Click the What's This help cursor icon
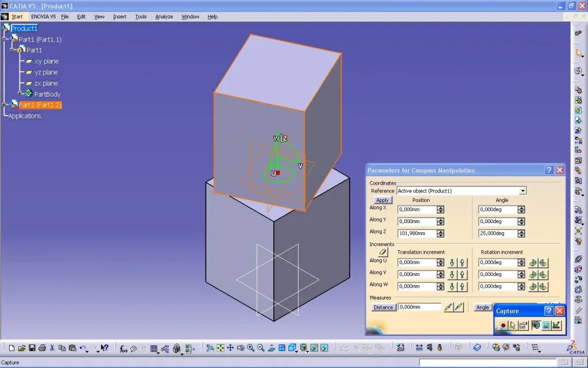Viewport: 588px width, 368px height. [105, 348]
